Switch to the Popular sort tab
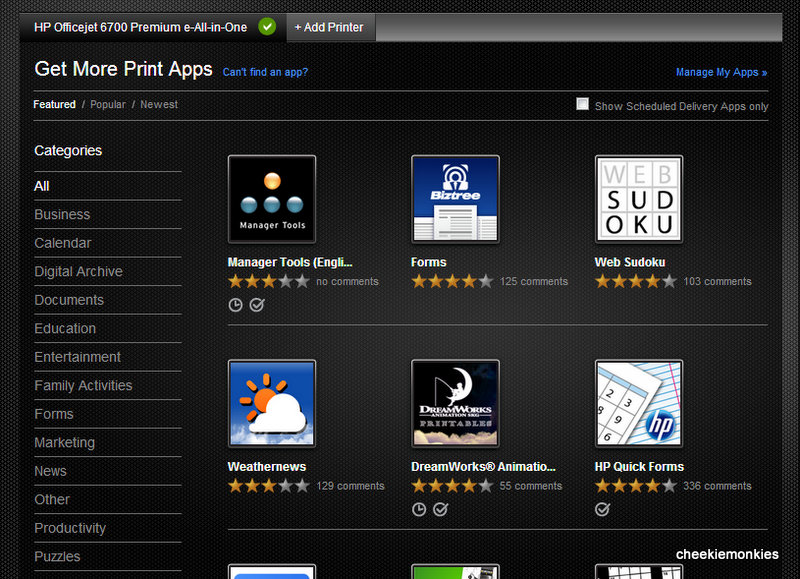 tap(108, 105)
